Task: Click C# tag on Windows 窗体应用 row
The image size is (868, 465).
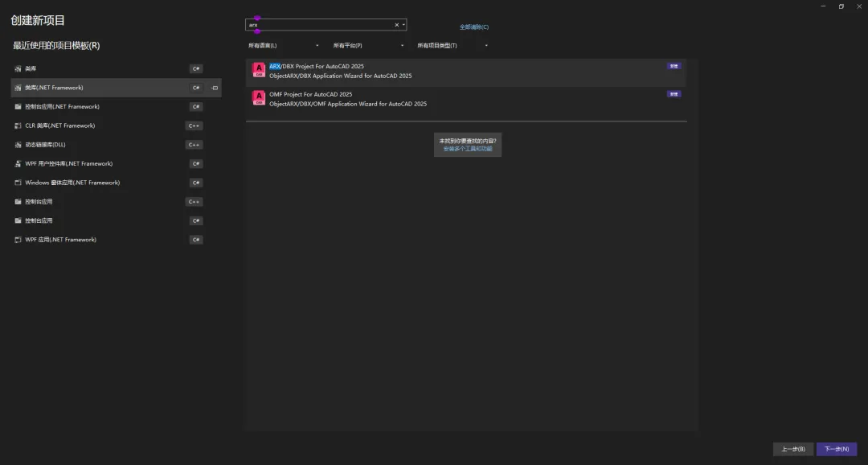Action: 196,183
